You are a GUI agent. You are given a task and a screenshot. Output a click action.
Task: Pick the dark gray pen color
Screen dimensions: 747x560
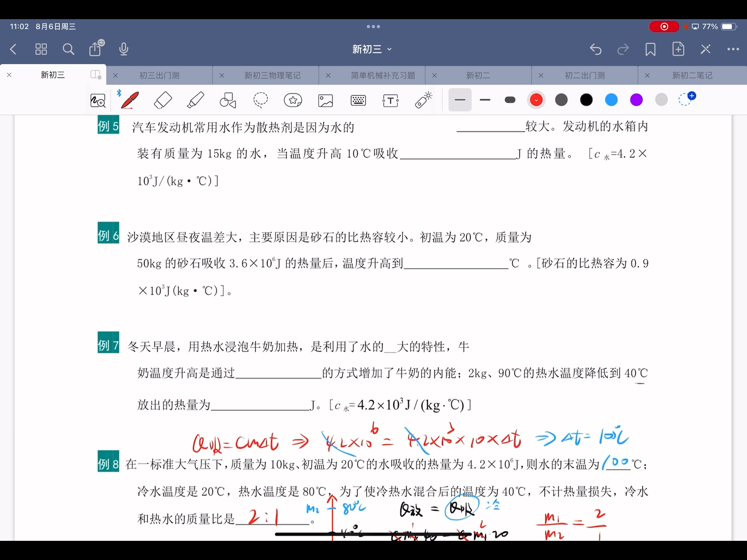pyautogui.click(x=561, y=100)
